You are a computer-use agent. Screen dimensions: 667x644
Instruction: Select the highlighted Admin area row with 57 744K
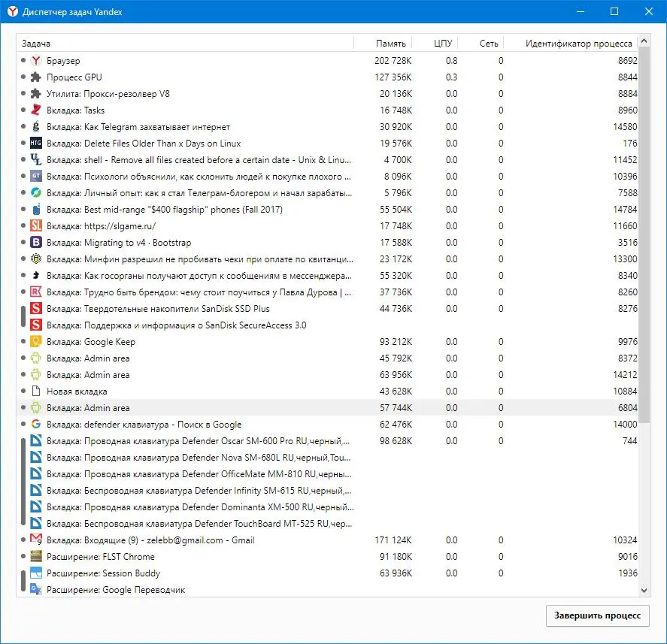(328, 408)
